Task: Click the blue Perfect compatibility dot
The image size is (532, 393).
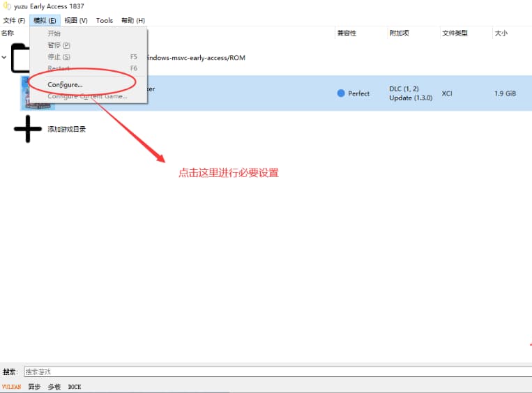Action: [x=341, y=93]
